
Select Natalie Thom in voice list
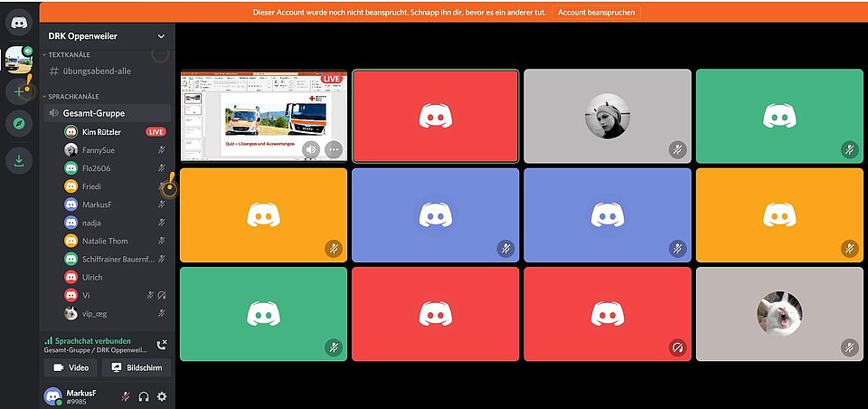pyautogui.click(x=105, y=241)
